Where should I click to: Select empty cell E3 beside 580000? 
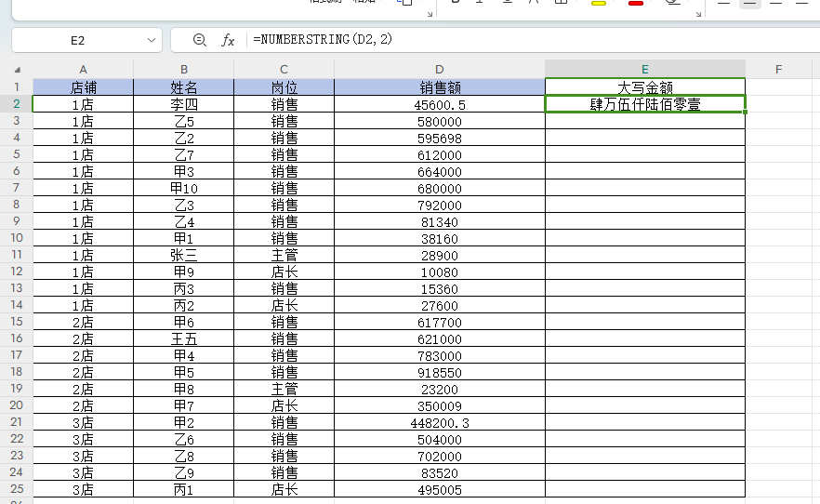pyautogui.click(x=645, y=121)
